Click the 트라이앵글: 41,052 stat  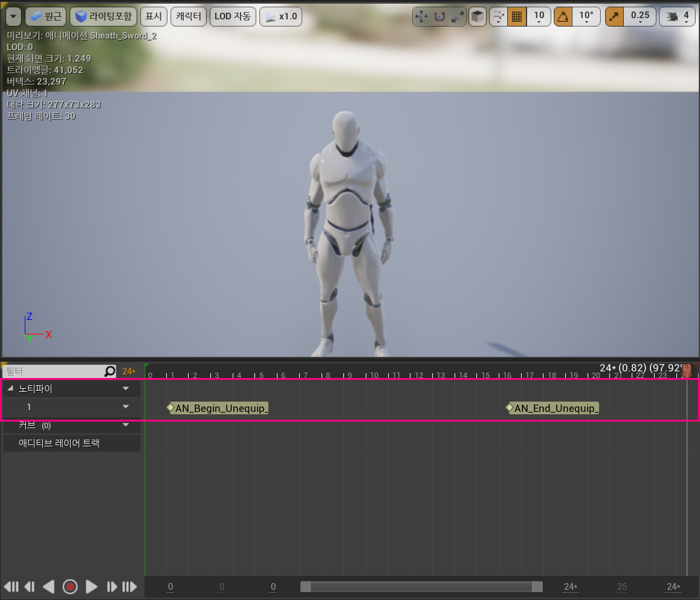point(45,70)
